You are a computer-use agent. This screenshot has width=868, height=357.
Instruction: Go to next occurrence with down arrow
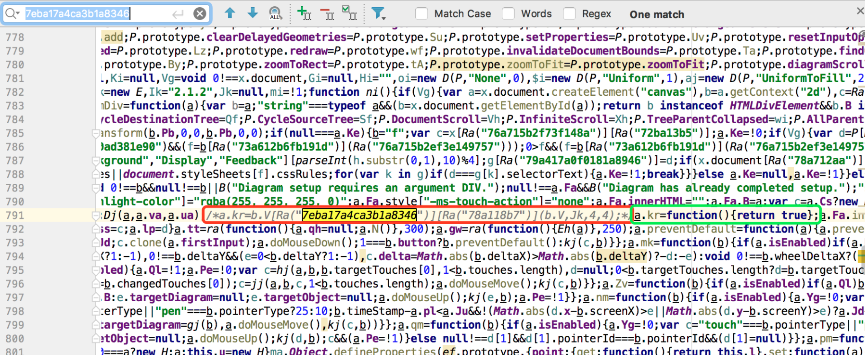253,13
